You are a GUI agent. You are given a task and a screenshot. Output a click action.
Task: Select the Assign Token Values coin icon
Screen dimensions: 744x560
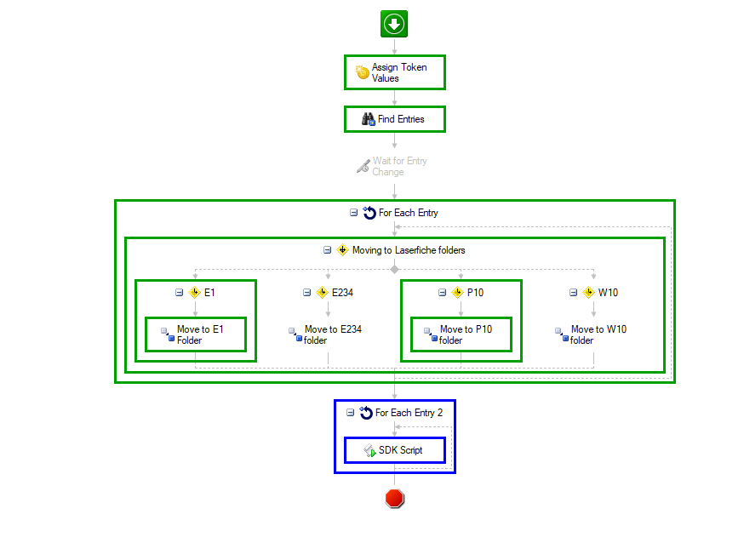coord(363,72)
